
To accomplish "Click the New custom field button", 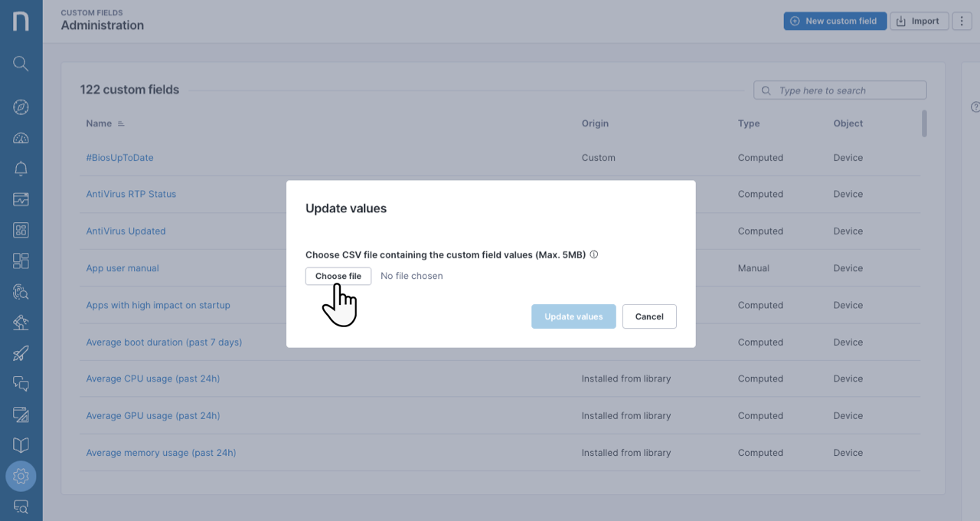I will pyautogui.click(x=835, y=21).
